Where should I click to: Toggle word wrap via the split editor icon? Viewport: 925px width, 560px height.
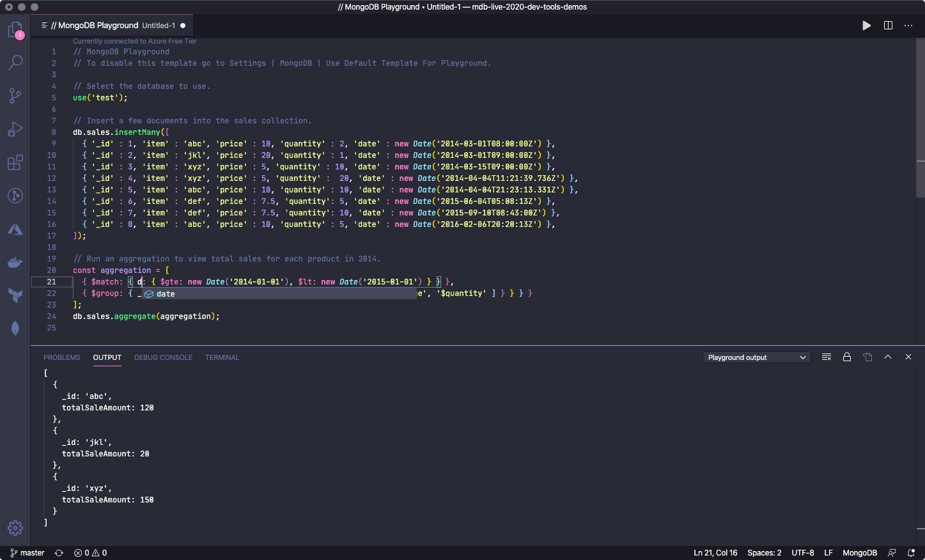(x=888, y=26)
